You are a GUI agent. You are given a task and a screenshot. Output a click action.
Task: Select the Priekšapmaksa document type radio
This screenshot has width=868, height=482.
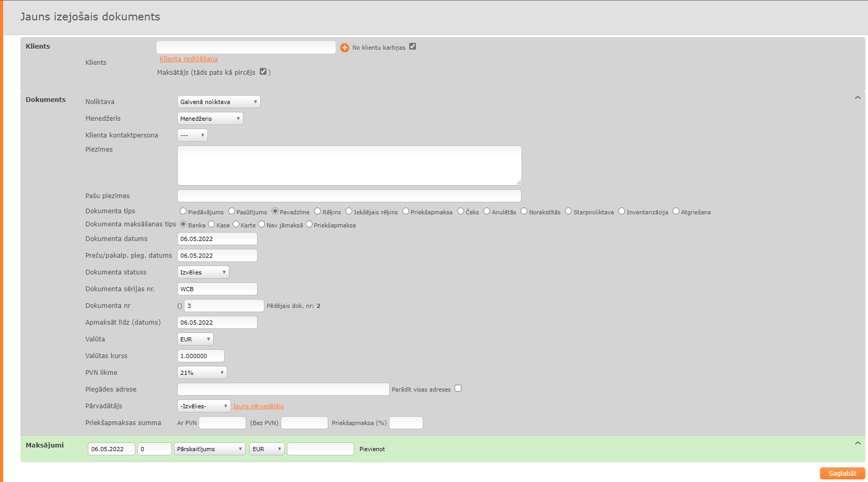click(x=406, y=211)
